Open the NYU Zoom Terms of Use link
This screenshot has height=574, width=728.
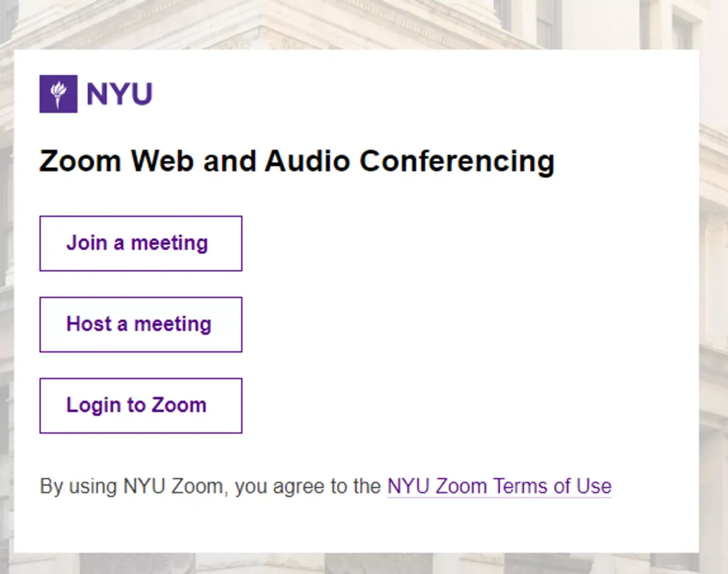tap(499, 487)
